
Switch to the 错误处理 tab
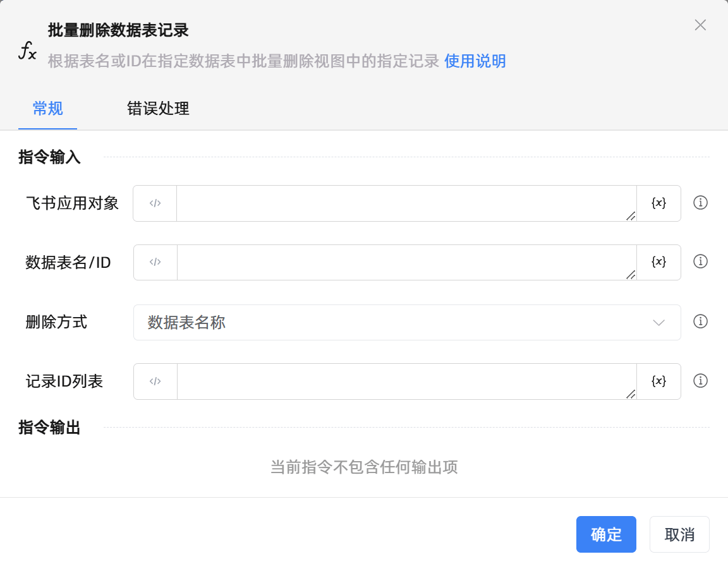158,109
